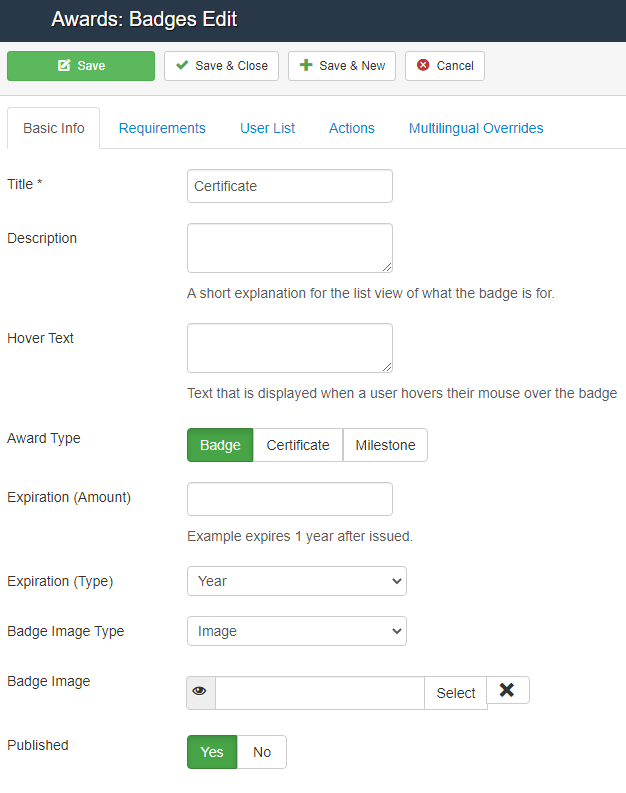Set Award Type to Badge
Screen dimensions: 626x793
[220, 445]
